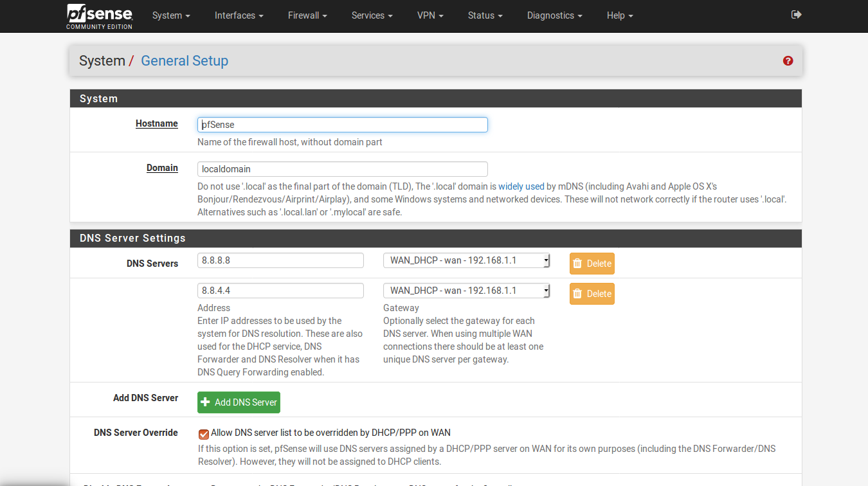This screenshot has width=868, height=486.
Task: Expand the System menu
Action: [x=171, y=15]
